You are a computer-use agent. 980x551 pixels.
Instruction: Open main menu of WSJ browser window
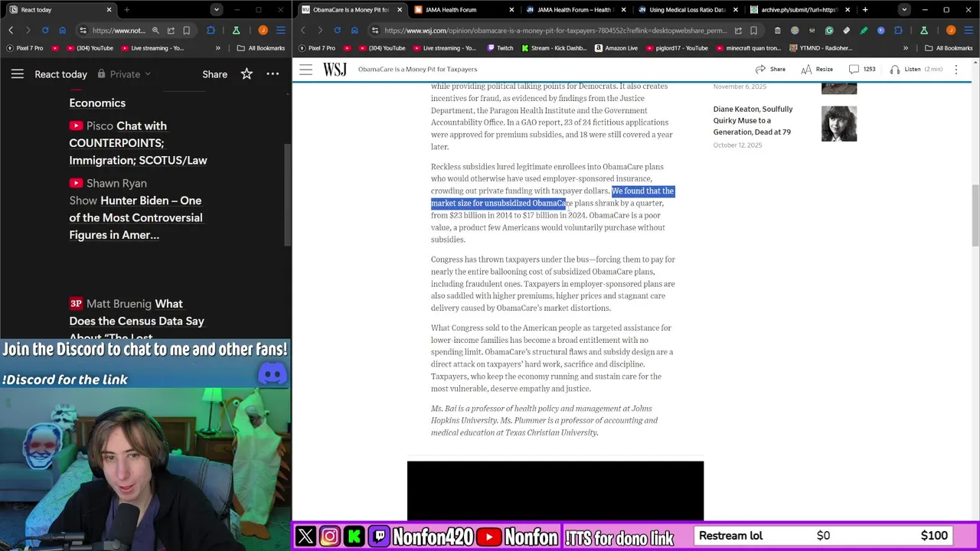click(x=969, y=31)
